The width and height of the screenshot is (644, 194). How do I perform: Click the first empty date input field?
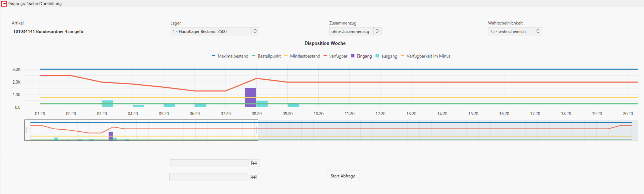coord(209,163)
